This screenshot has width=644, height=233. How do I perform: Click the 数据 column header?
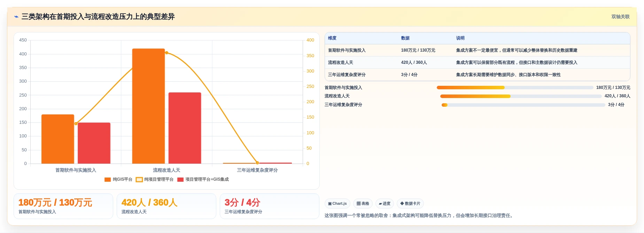[405, 38]
